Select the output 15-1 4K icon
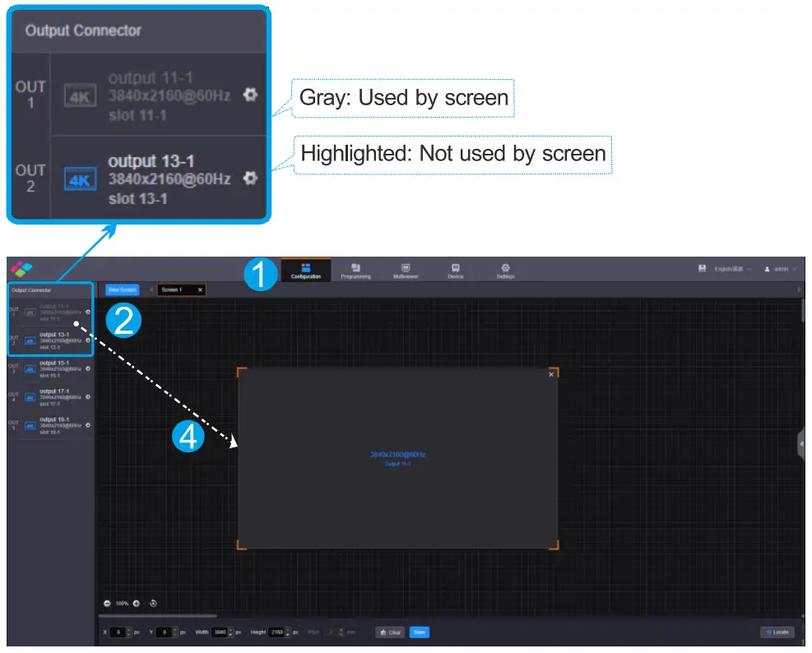Screen dimensions: 812x653 [30, 369]
